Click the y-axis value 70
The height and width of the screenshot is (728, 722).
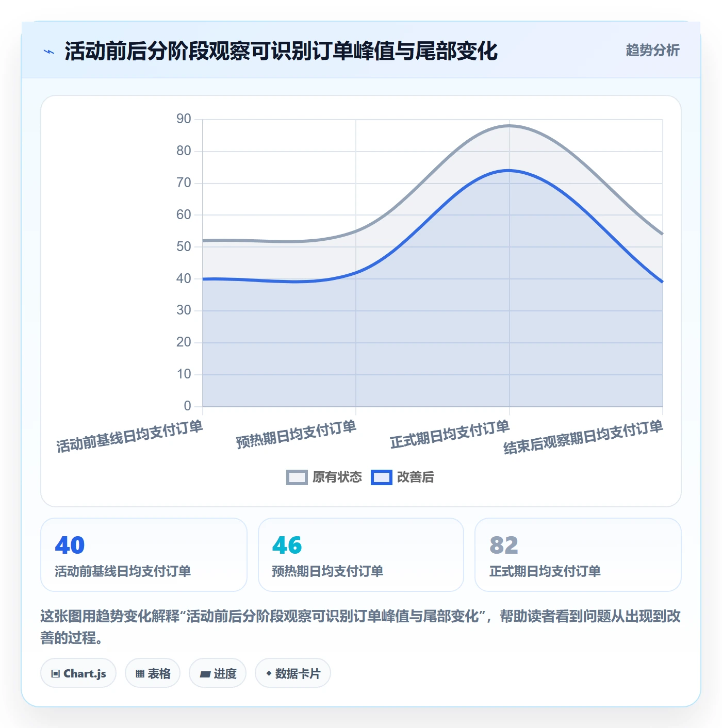coord(184,183)
